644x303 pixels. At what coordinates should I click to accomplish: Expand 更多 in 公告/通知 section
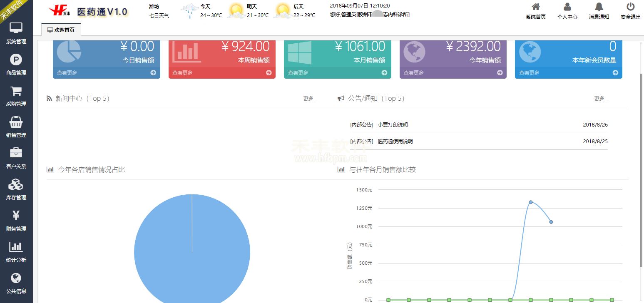(600, 99)
